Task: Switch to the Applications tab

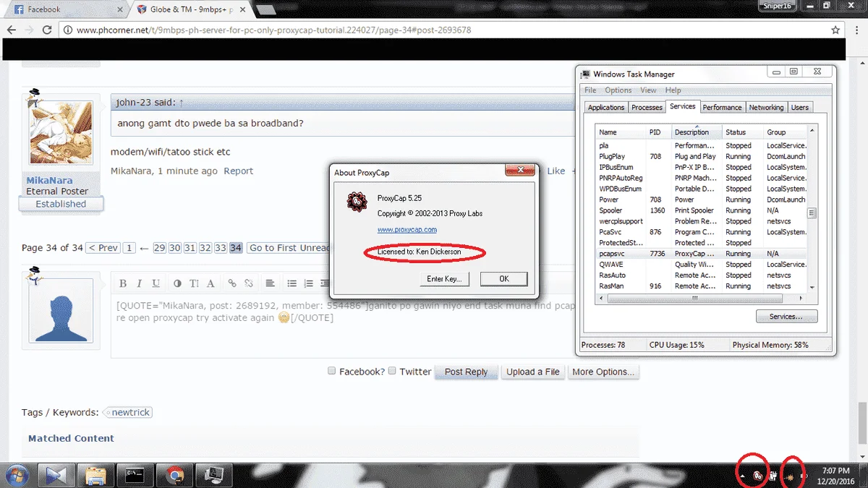Action: 606,107
